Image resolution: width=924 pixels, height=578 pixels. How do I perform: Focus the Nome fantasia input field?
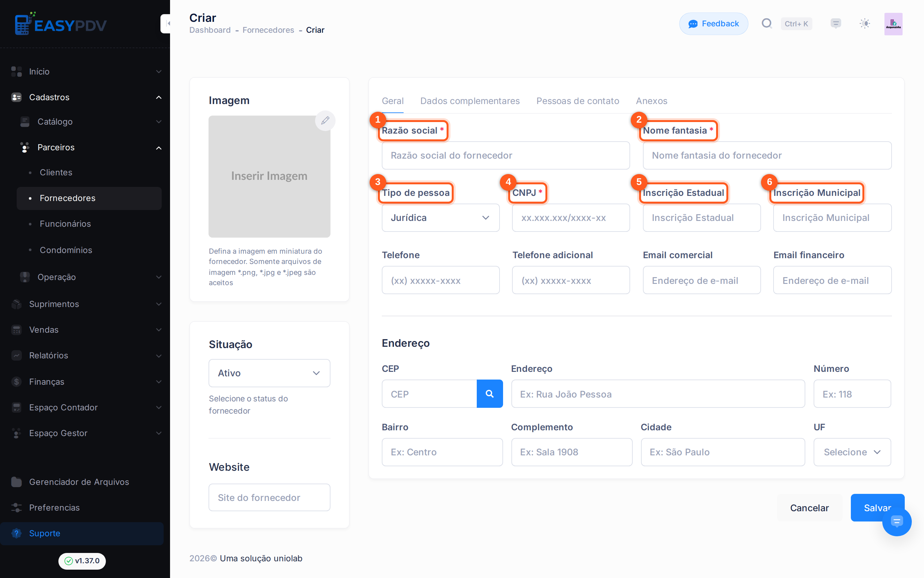(767, 155)
